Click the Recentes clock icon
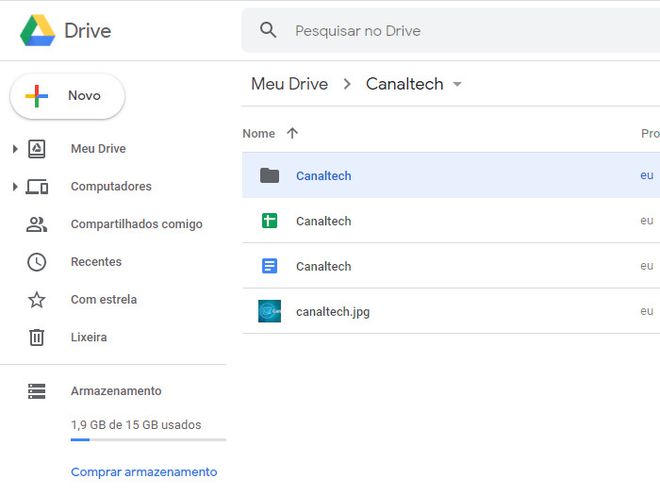 pos(37,262)
